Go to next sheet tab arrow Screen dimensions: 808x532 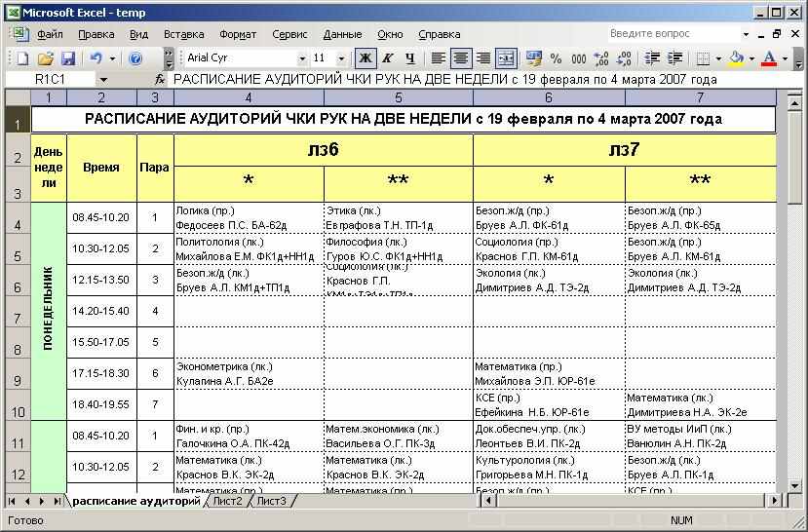click(x=41, y=501)
